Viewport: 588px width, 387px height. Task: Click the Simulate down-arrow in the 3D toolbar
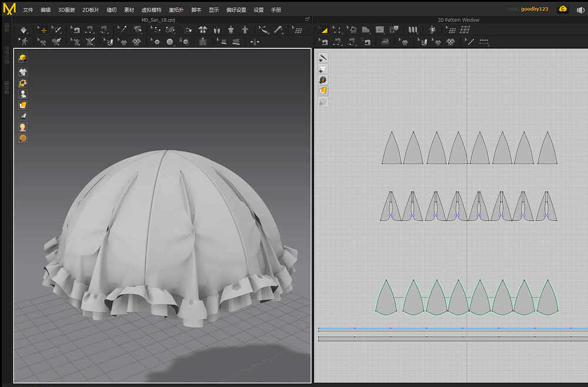[24, 30]
